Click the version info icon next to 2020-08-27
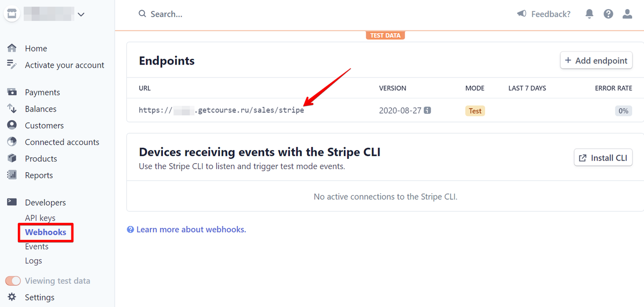 428,111
